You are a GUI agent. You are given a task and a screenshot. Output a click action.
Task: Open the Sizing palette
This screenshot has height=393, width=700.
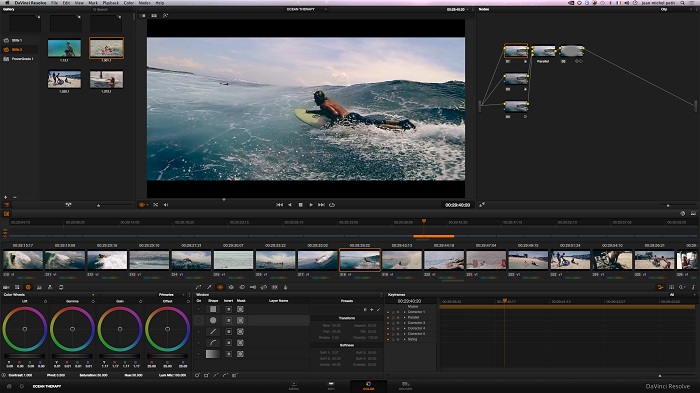[263, 287]
